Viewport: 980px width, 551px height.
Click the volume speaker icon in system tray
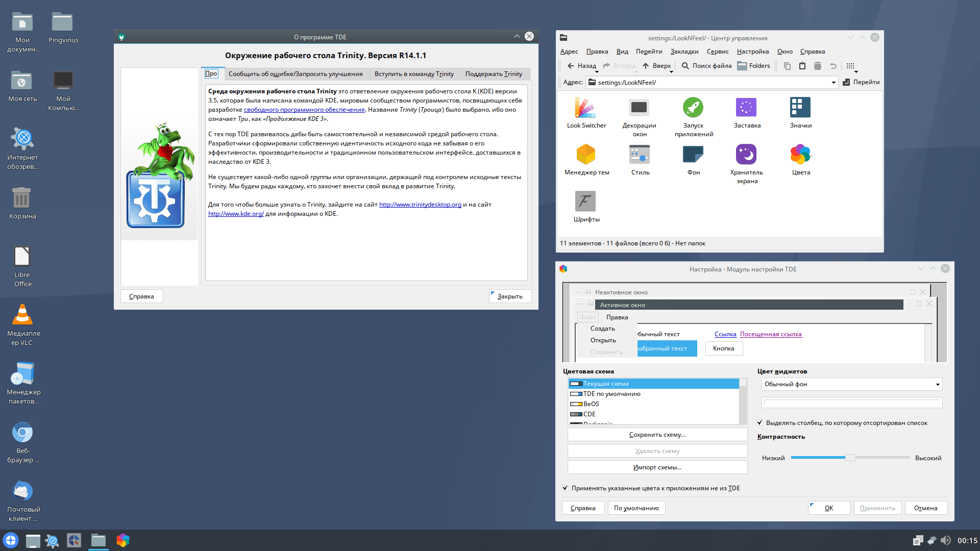946,540
